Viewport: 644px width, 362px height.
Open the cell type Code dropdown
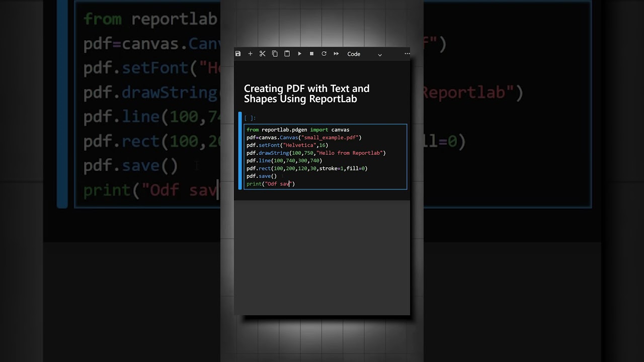click(364, 54)
